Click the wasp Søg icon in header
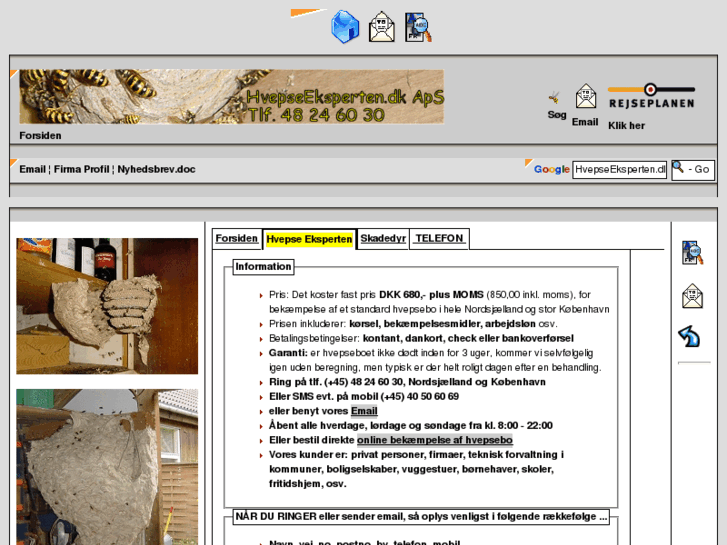The height and width of the screenshot is (545, 727). 554,97
